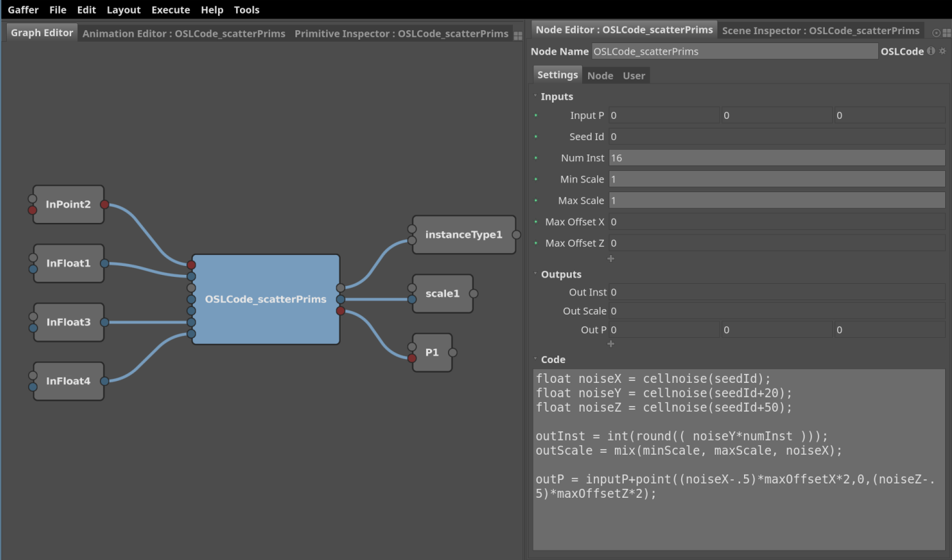
Task: Click the Num Inst value field
Action: (777, 158)
